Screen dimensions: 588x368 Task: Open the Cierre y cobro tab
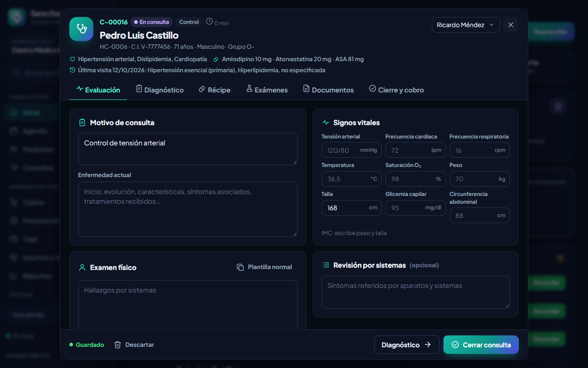[396, 90]
